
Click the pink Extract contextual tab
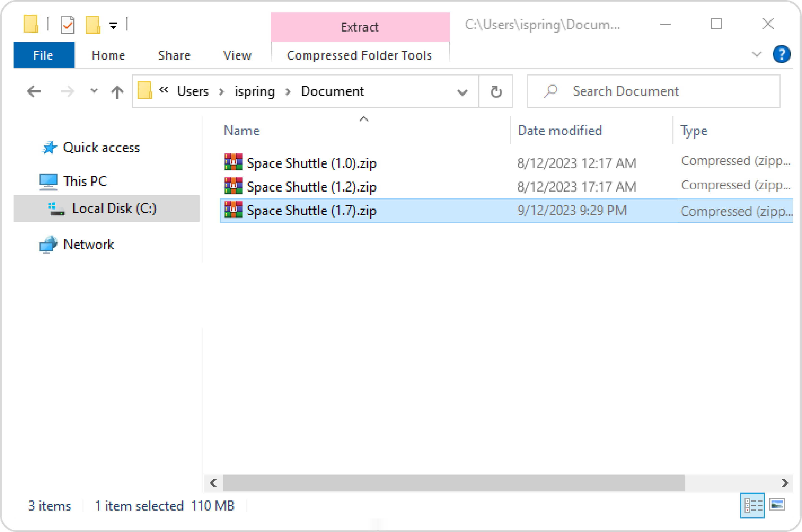tap(360, 27)
